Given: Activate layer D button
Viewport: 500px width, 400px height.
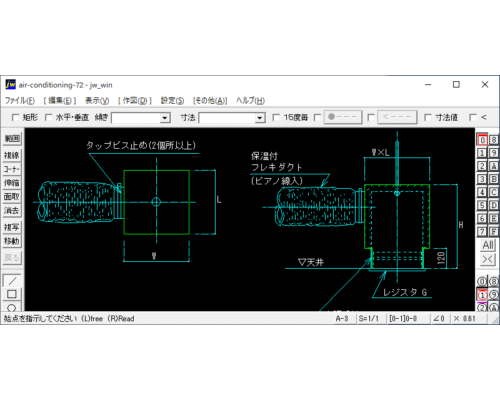Looking at the screenshot, I should (494, 205).
